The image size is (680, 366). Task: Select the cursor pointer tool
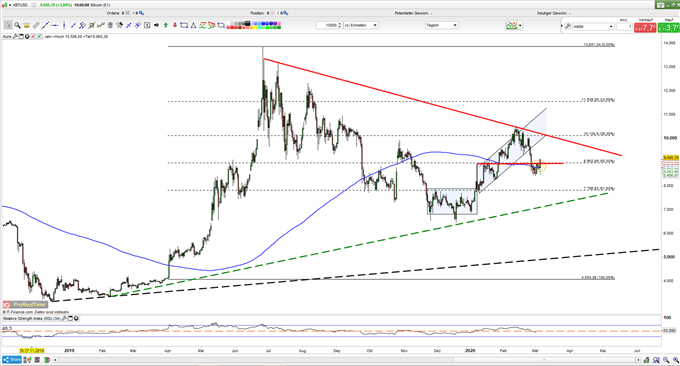8,25
